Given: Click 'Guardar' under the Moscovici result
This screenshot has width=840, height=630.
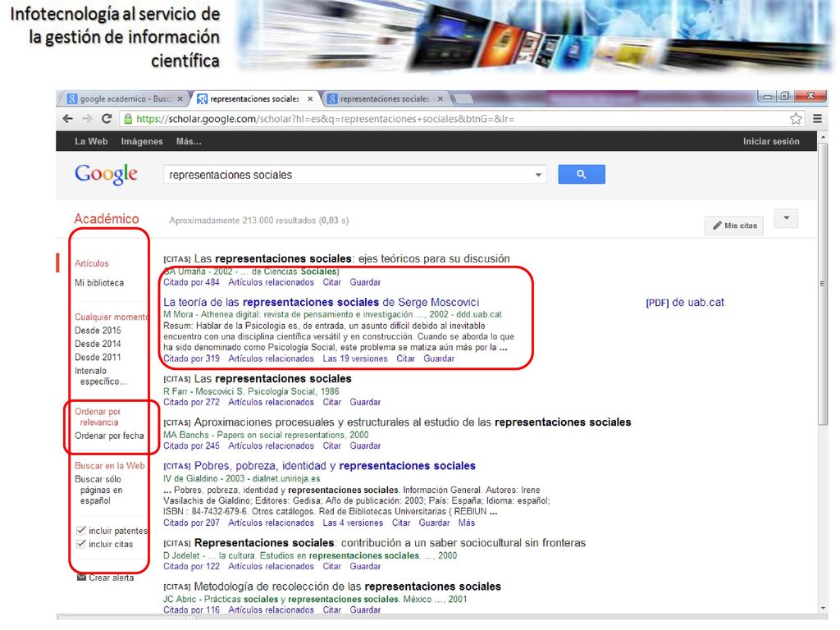Looking at the screenshot, I should [x=439, y=358].
